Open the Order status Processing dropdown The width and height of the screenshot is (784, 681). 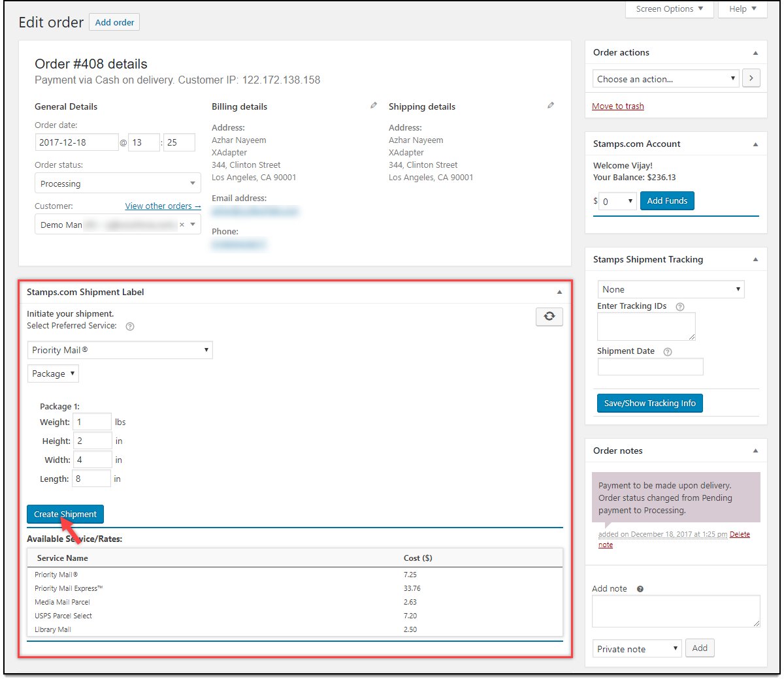[x=118, y=183]
